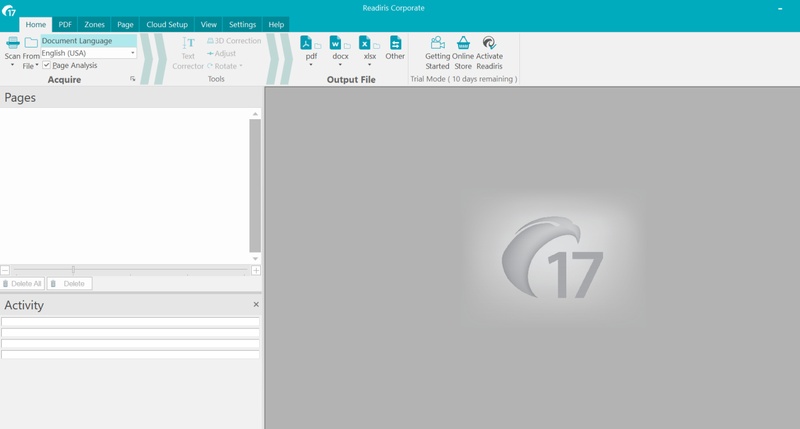Select pdf output file icon
The width and height of the screenshot is (800, 429).
[306, 43]
